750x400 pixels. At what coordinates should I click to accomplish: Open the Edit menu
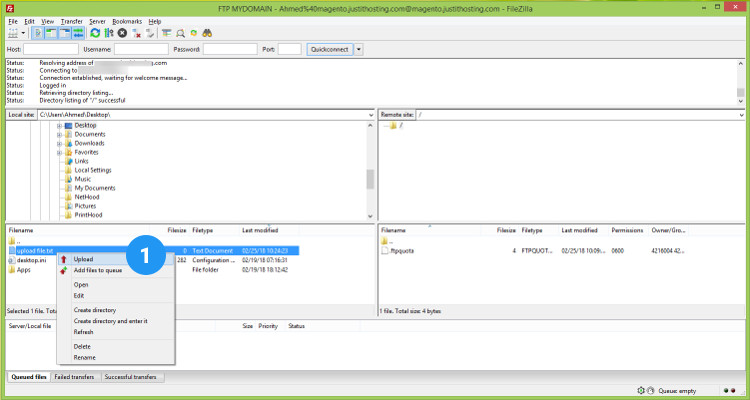click(x=30, y=22)
